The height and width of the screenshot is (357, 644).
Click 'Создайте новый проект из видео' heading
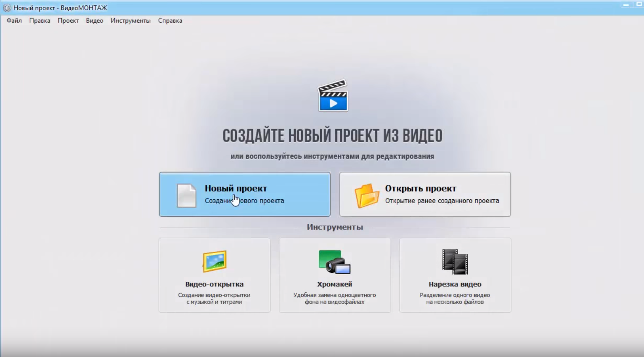point(332,136)
